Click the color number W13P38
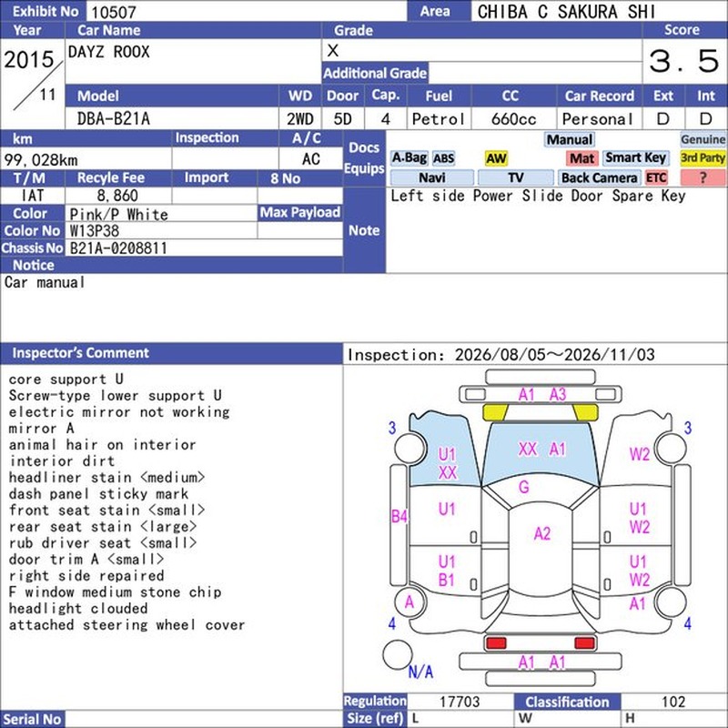The image size is (728, 728). (x=95, y=231)
